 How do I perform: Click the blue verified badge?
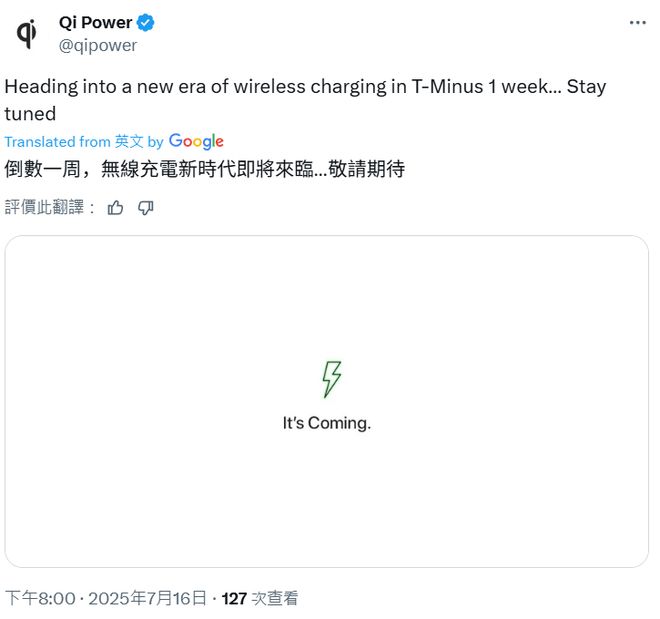[146, 23]
